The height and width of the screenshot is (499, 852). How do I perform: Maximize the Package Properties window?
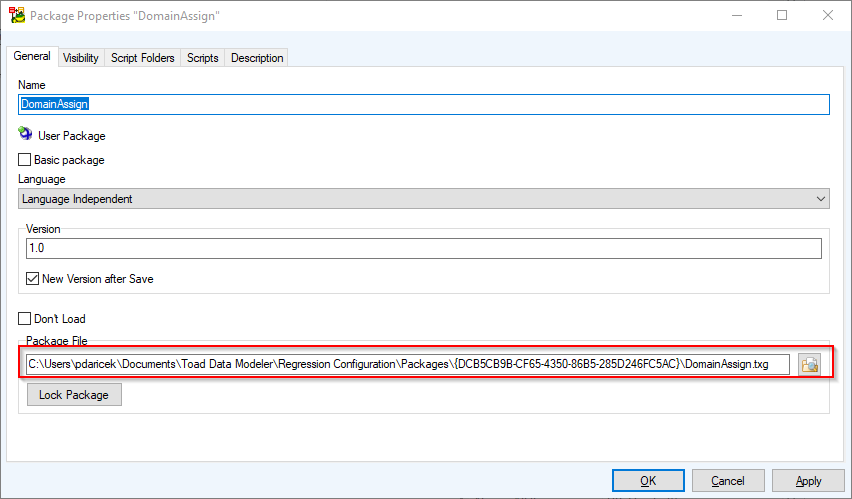[782, 15]
